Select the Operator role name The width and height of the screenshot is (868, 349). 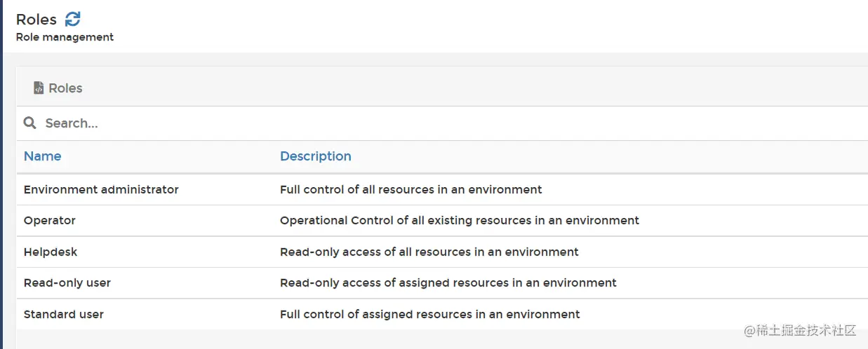49,220
